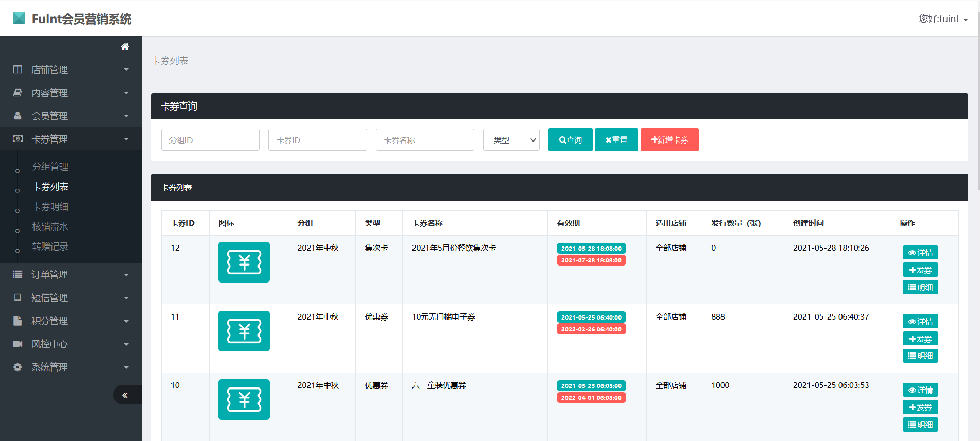980x441 pixels.
Task: View 详情 for card ID 10
Action: click(x=920, y=390)
